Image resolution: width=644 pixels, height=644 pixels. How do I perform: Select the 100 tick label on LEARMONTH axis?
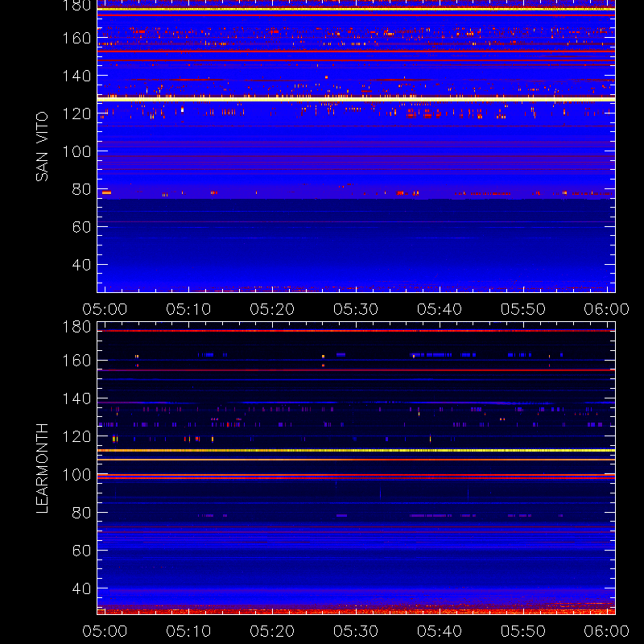76,475
